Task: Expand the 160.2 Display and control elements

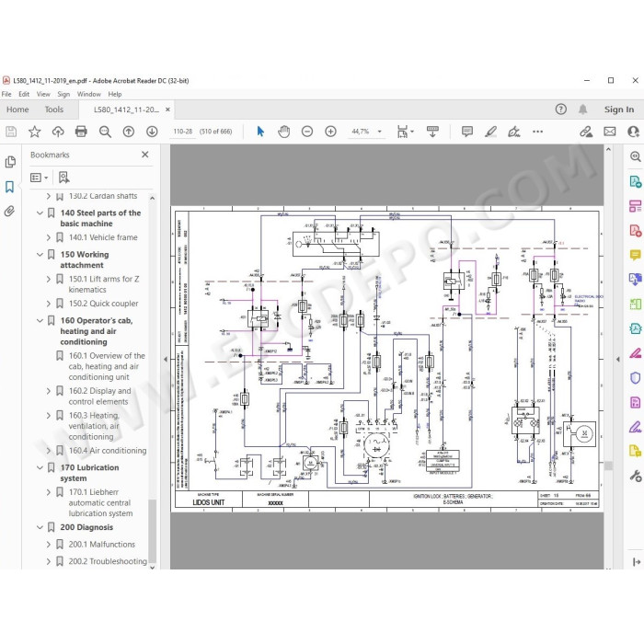Action: point(49,391)
